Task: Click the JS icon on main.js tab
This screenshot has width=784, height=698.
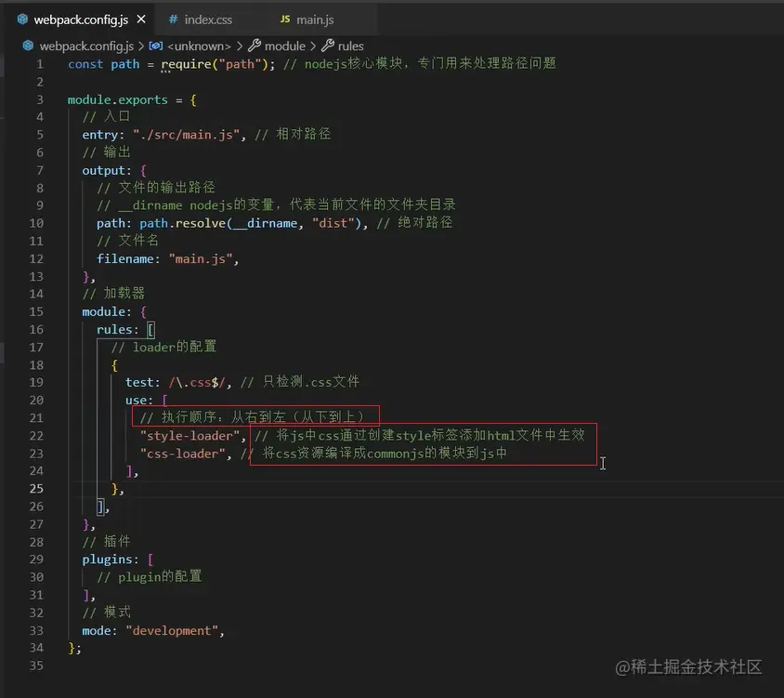Action: 285,19
